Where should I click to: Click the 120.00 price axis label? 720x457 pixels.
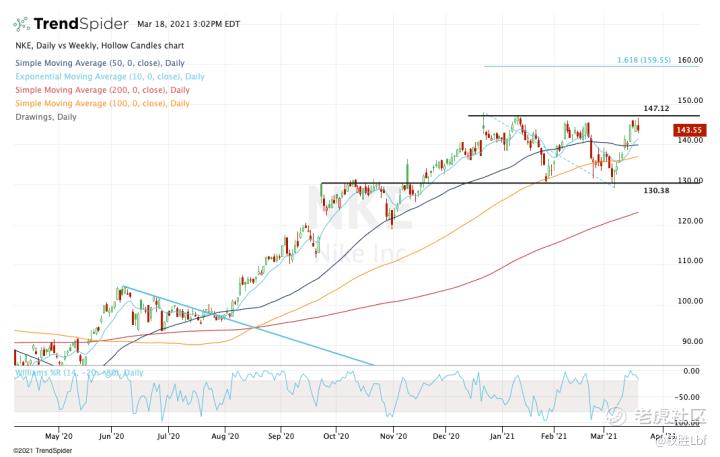(x=690, y=221)
